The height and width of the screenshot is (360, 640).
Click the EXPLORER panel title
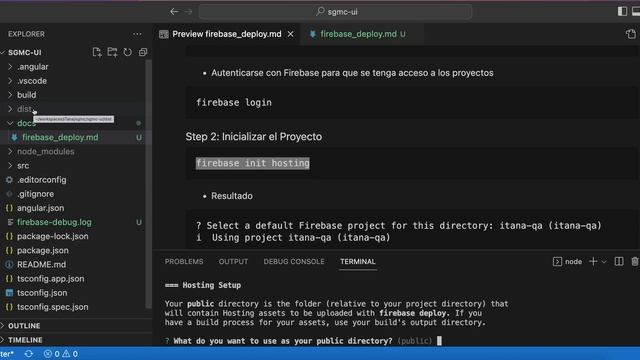pos(26,34)
